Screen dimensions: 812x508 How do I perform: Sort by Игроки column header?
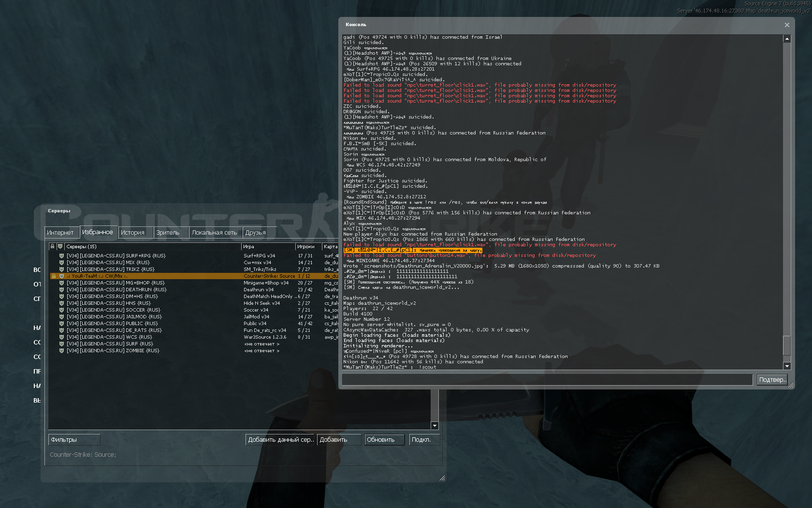pyautogui.click(x=308, y=246)
